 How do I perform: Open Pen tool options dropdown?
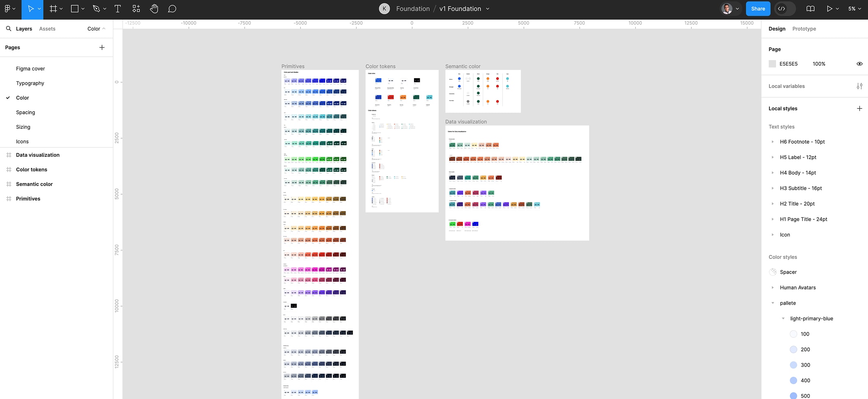pyautogui.click(x=105, y=9)
